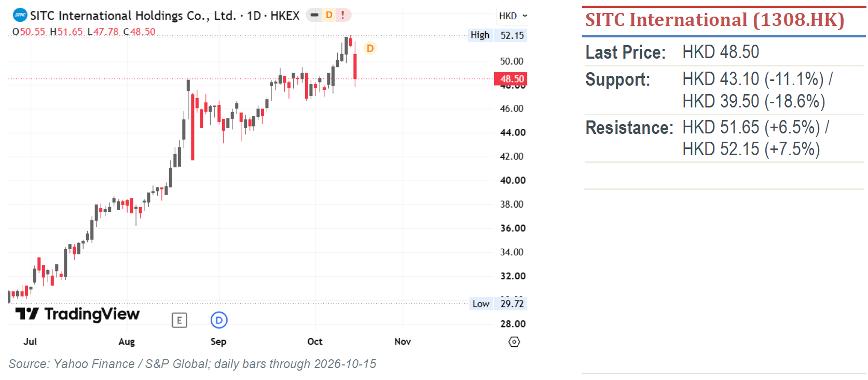Viewport: 868px width, 380px height.
Task: Click the red 48.50 current price tag
Action: click(x=511, y=79)
